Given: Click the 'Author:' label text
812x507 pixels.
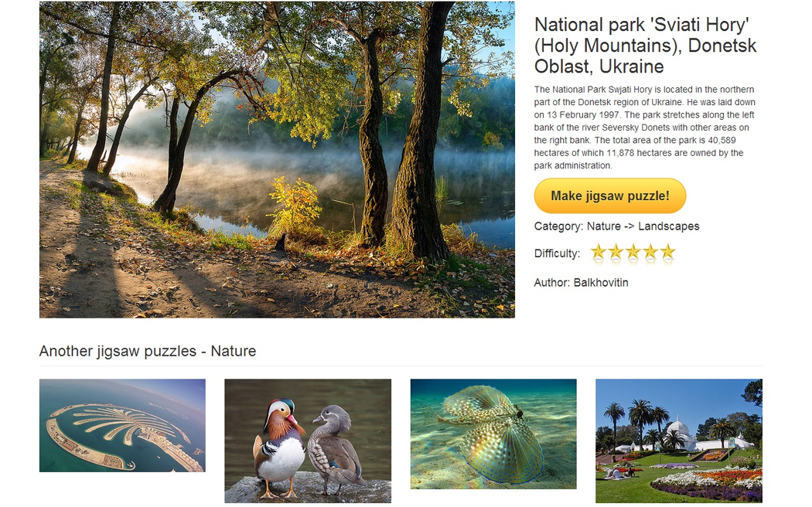Looking at the screenshot, I should (x=551, y=283).
